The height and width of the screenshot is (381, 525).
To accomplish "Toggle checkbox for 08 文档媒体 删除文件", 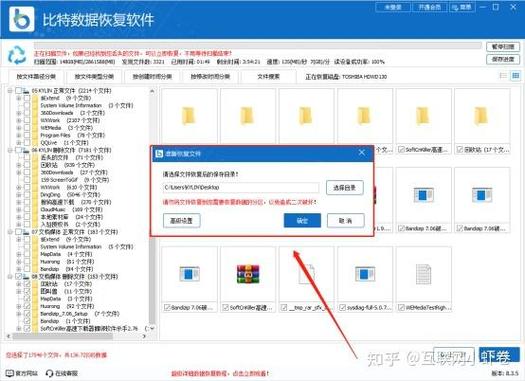I will pos(18,277).
